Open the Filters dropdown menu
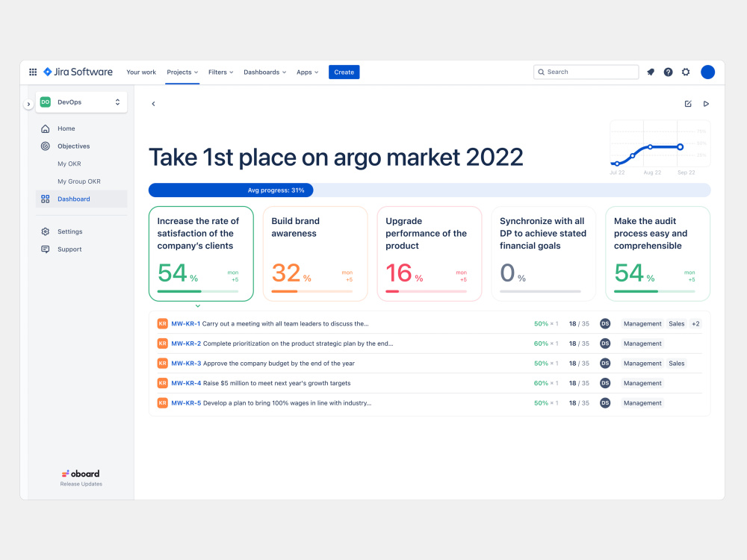The image size is (747, 560). pyautogui.click(x=220, y=72)
